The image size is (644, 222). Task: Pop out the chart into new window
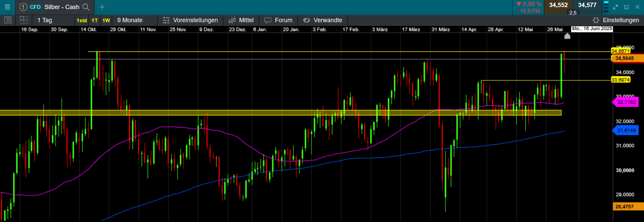(627, 7)
